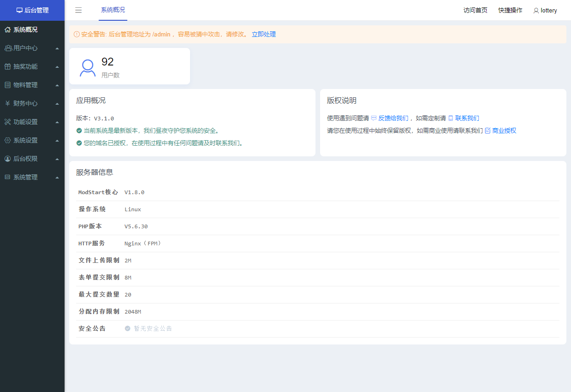
Task: Click the ModStart核心 value V1.8.0
Action: click(x=135, y=192)
